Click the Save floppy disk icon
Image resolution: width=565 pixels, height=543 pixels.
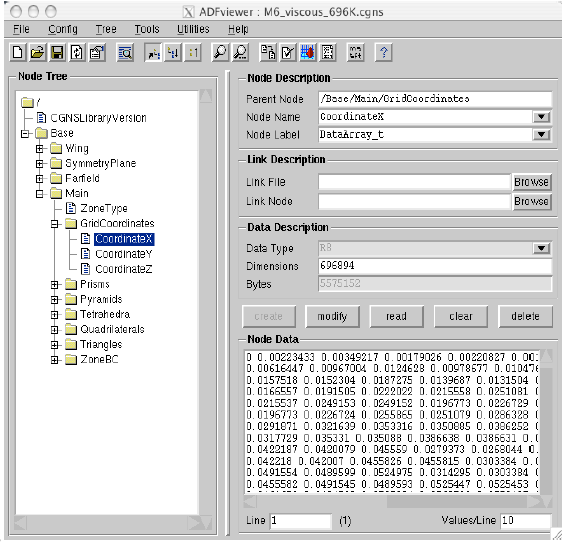click(57, 53)
